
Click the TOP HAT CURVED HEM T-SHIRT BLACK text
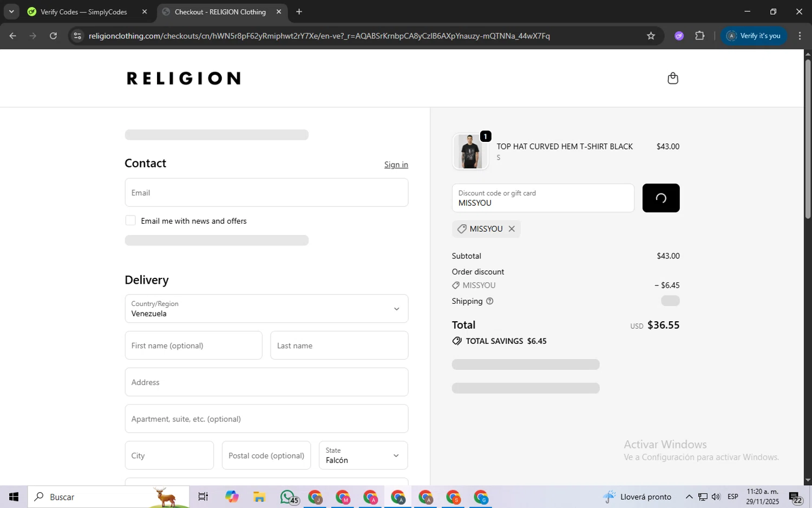565,146
